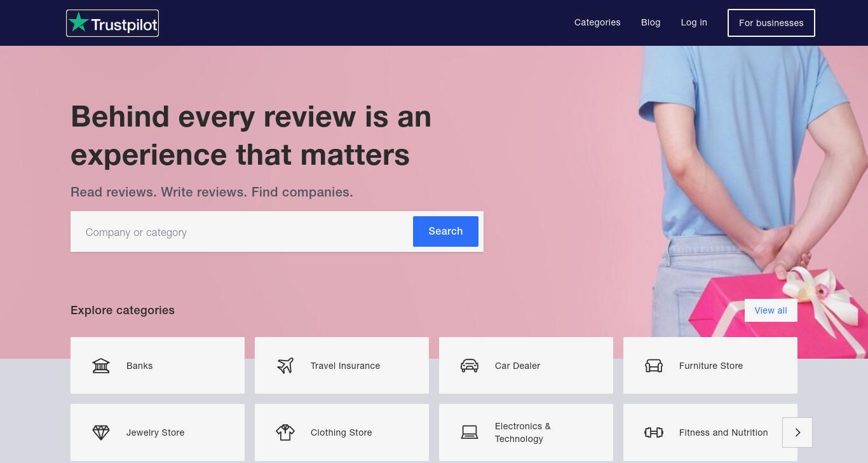Open the Electronics & Technology category label
Screen dimensions: 868x463
click(523, 432)
